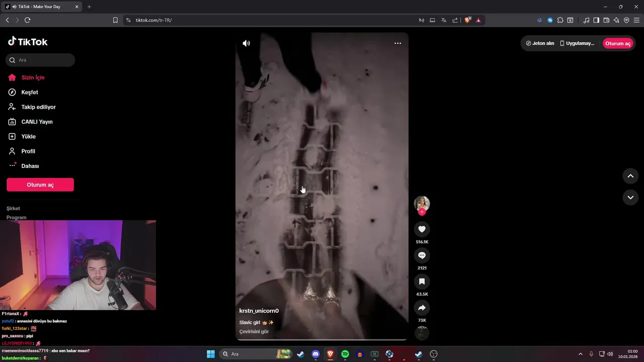Open the Yükle upload page

28,136
